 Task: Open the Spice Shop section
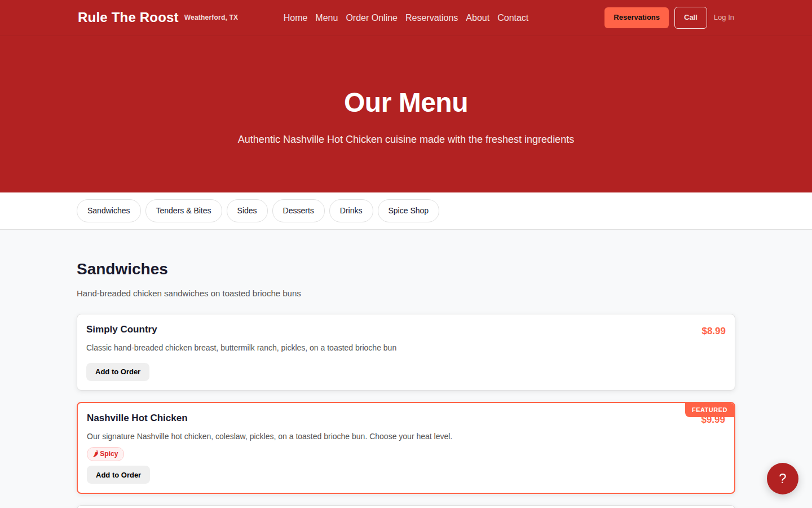[x=408, y=211]
